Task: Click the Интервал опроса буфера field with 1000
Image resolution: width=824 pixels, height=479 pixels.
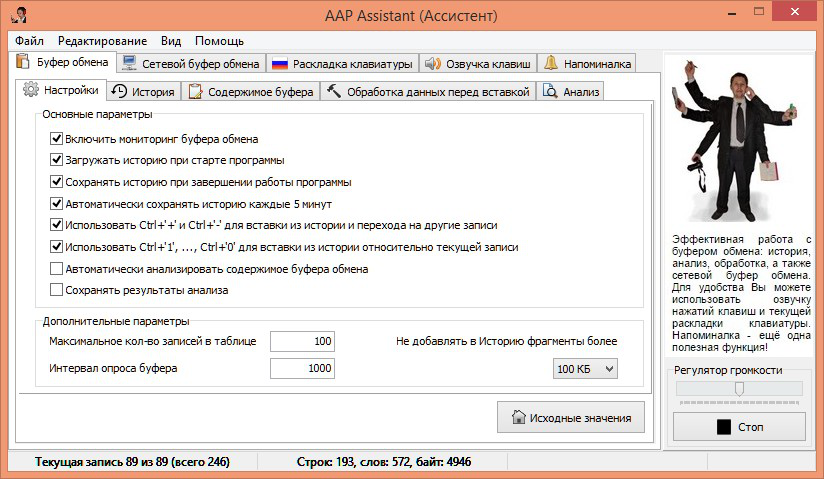Action: click(x=302, y=368)
